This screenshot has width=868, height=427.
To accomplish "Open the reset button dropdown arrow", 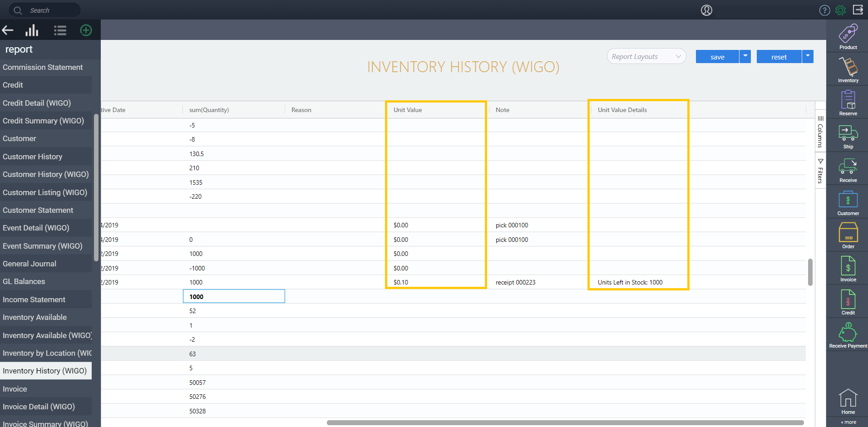I will click(x=808, y=56).
